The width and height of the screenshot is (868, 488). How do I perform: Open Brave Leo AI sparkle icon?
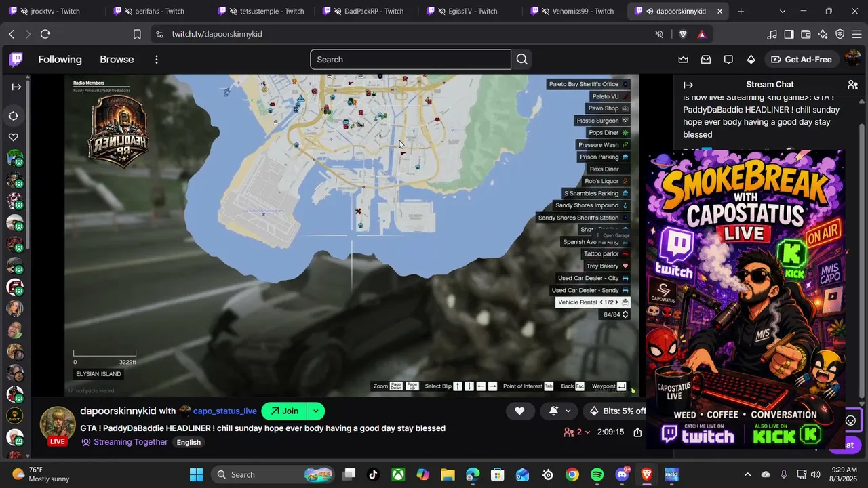(823, 34)
